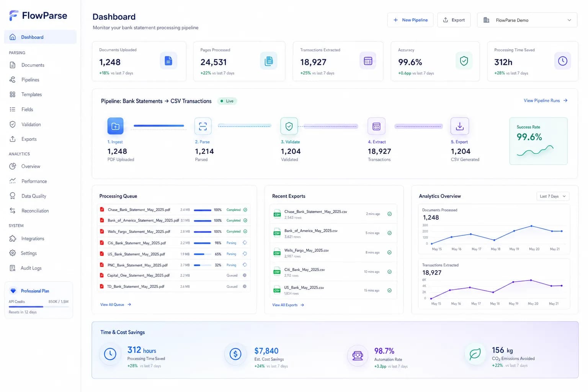Image resolution: width=588 pixels, height=392 pixels.
Task: Open the Documents Uploaded card document icon
Action: point(168,61)
